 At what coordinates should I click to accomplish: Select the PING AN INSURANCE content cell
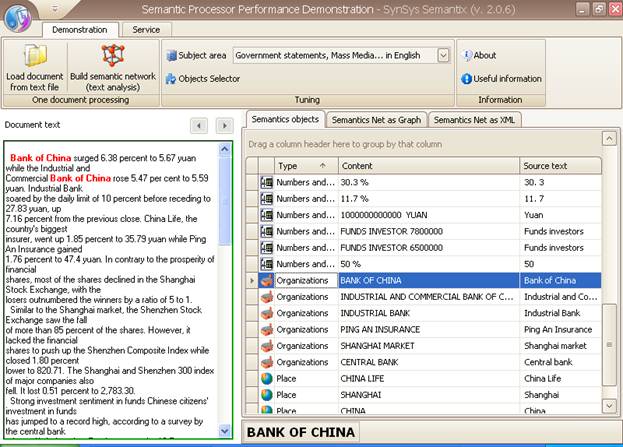[429, 329]
